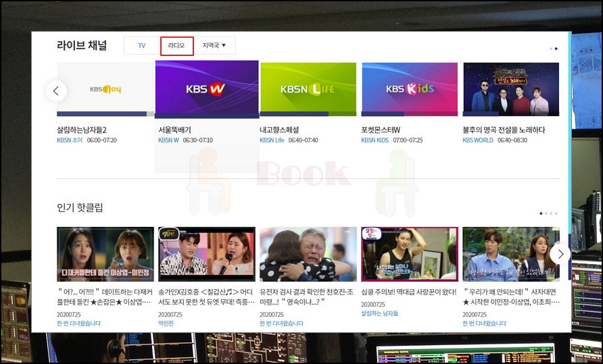
Task: Click KBS Kids progress bar
Action: (x=410, y=113)
